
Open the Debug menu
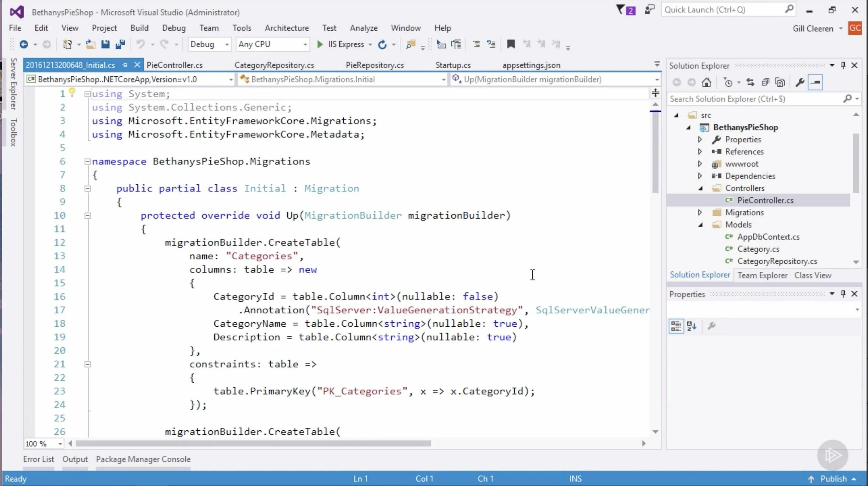174,28
